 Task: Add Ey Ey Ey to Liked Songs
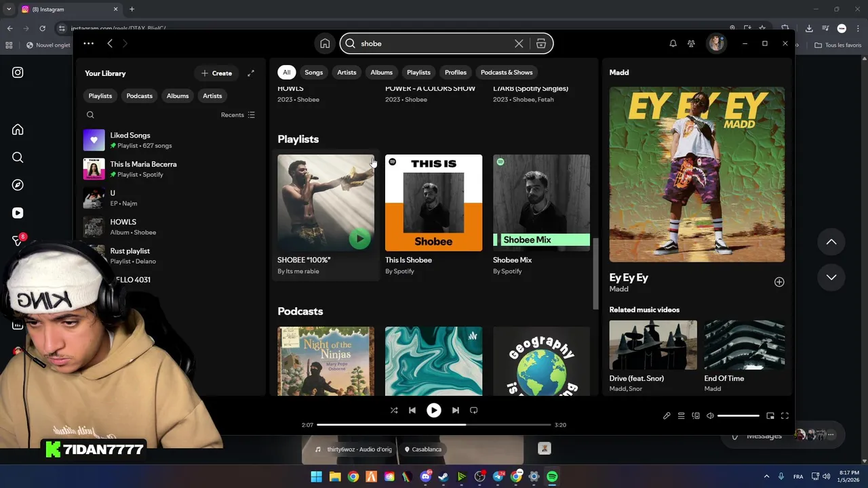click(779, 282)
